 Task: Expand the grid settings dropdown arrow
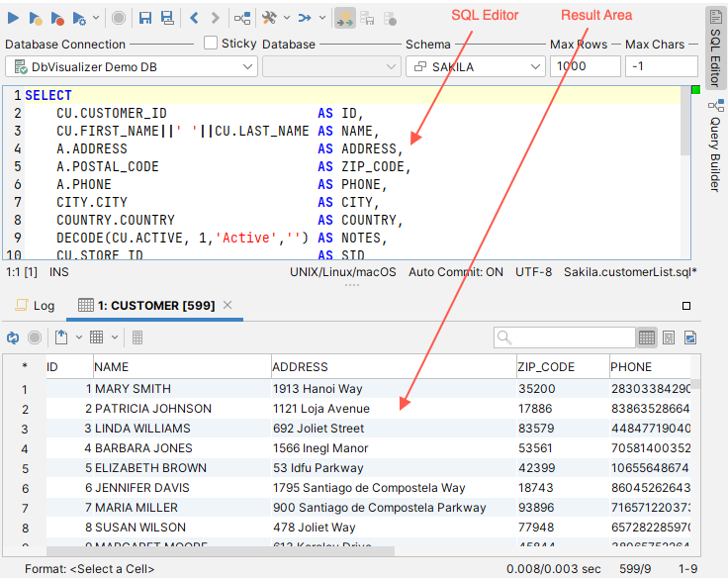(115, 337)
